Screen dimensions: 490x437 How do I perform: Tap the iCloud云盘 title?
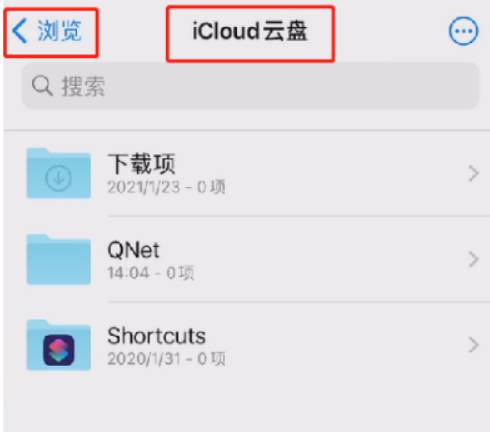[x=250, y=31]
